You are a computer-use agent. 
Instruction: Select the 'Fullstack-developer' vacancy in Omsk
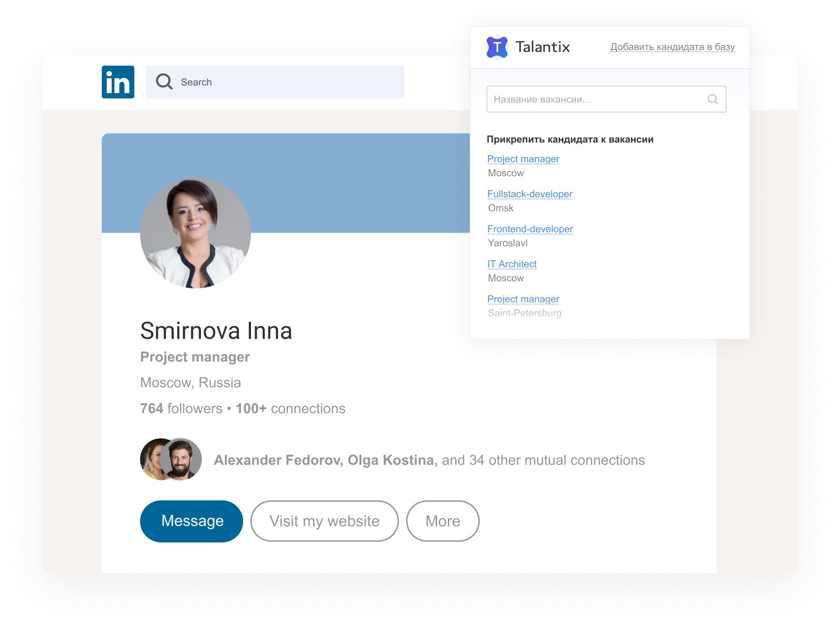(530, 194)
